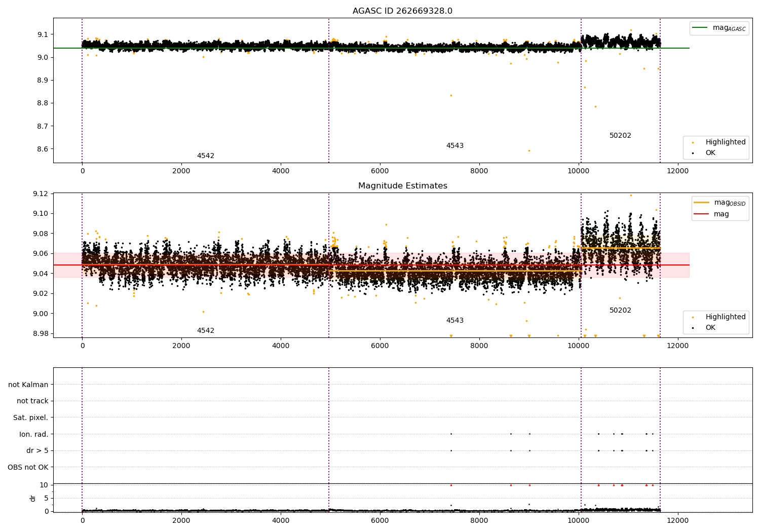Click the 'dr > 5' axis label

37,451
